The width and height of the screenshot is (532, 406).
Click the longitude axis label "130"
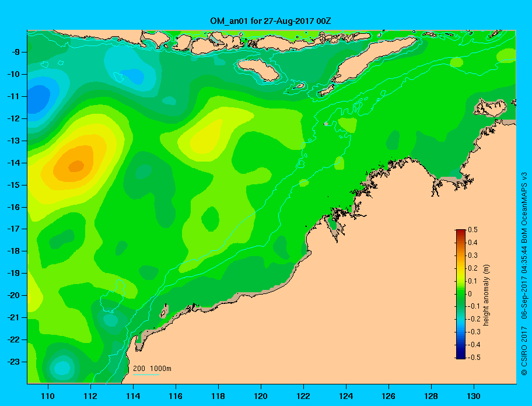pos(474,396)
